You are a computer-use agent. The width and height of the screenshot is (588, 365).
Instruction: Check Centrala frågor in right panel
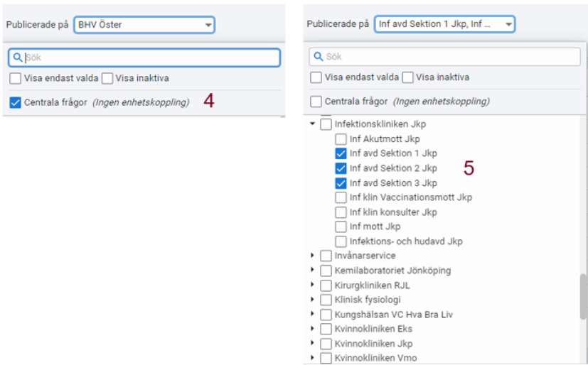(x=316, y=102)
